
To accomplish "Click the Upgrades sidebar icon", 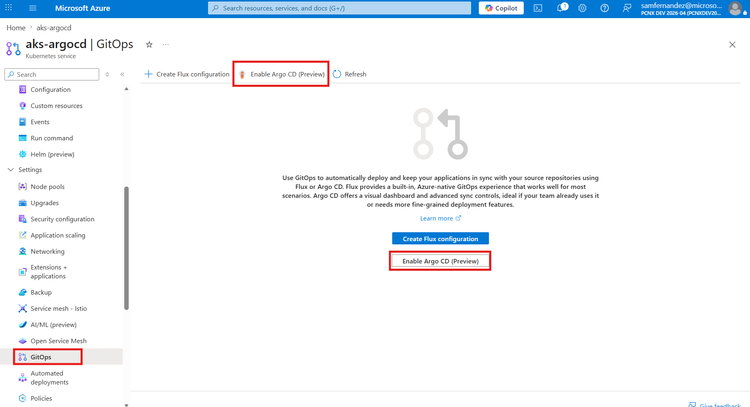I will [x=22, y=203].
